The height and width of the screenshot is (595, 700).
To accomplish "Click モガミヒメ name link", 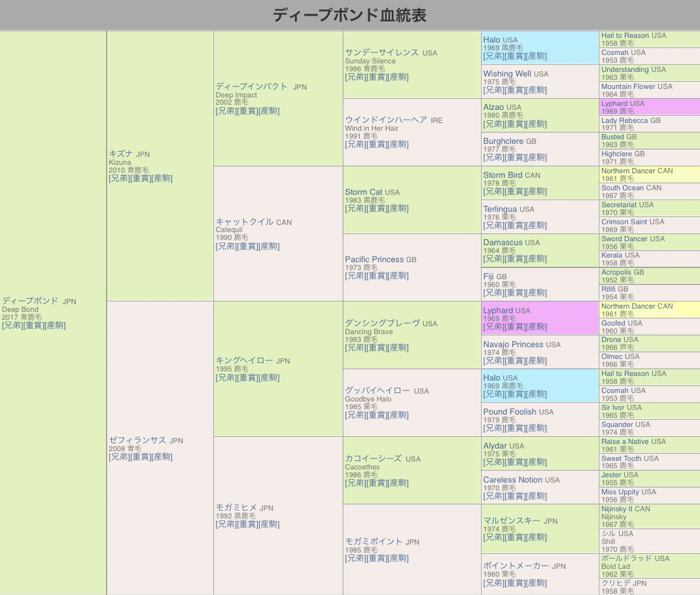I will click(x=236, y=507).
